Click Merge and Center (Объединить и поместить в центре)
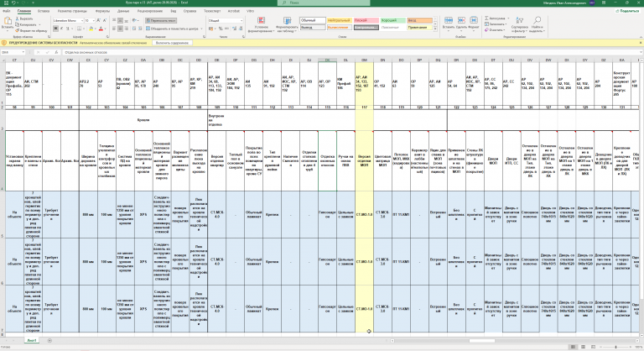The height and width of the screenshot is (351, 644). (173, 29)
